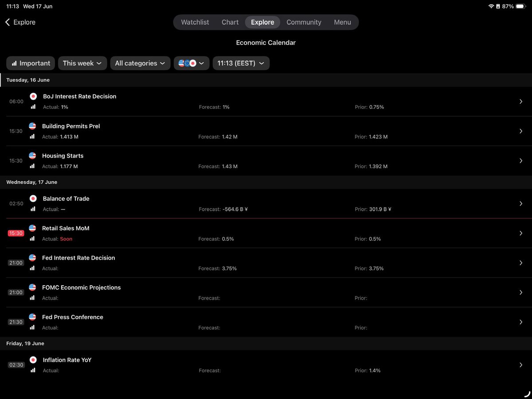Image resolution: width=532 pixels, height=399 pixels.
Task: Tap chevron on Retail Sales MoM row
Action: [521, 233]
